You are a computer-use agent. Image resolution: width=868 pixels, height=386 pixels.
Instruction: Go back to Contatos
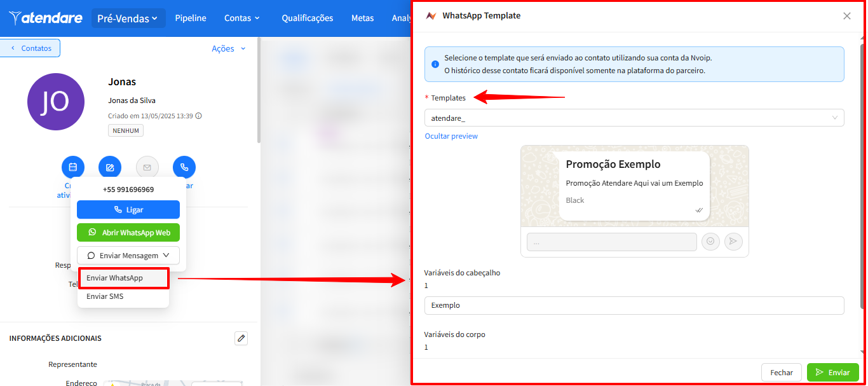coord(31,48)
